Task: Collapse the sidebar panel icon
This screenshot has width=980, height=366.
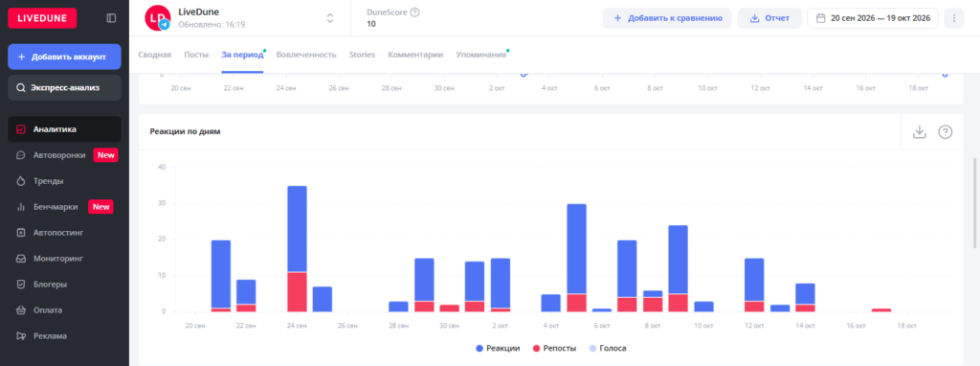Action: 111,18
